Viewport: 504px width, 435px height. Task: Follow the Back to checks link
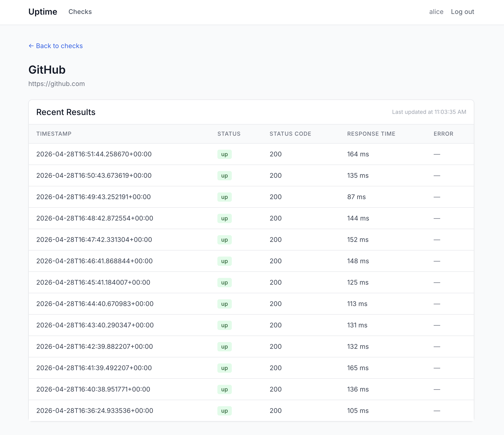coord(59,46)
